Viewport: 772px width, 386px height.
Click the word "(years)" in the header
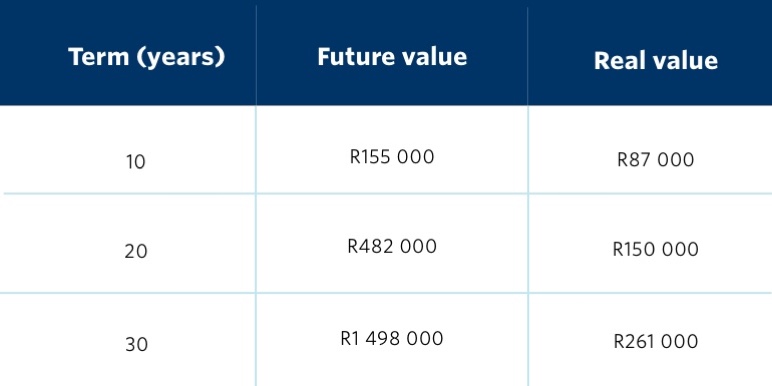tap(181, 58)
